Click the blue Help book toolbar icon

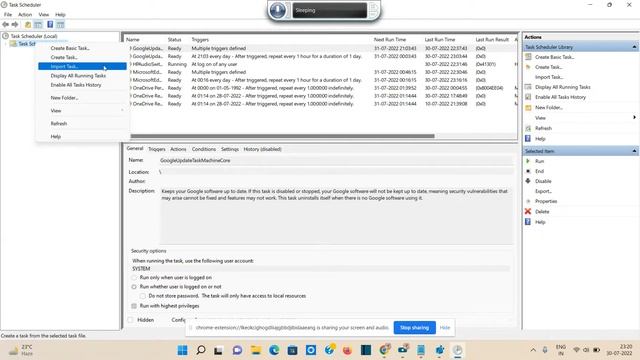click(50, 25)
